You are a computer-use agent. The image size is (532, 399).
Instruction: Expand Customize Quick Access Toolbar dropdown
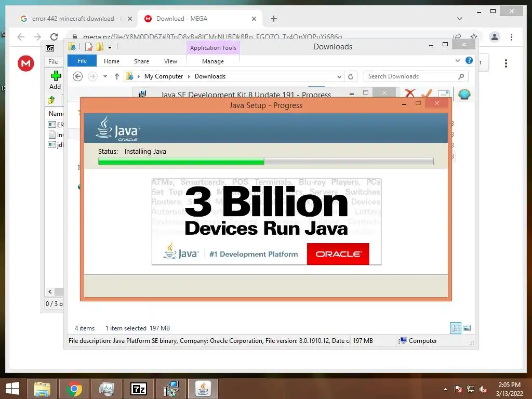(110, 47)
